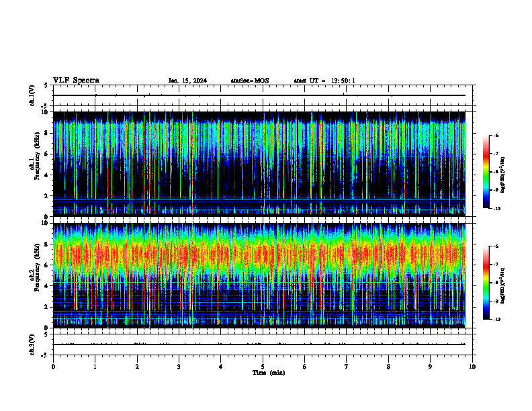Click the "ch.3(V)" waveform axis label
This screenshot has width=532, height=411.
click(32, 345)
